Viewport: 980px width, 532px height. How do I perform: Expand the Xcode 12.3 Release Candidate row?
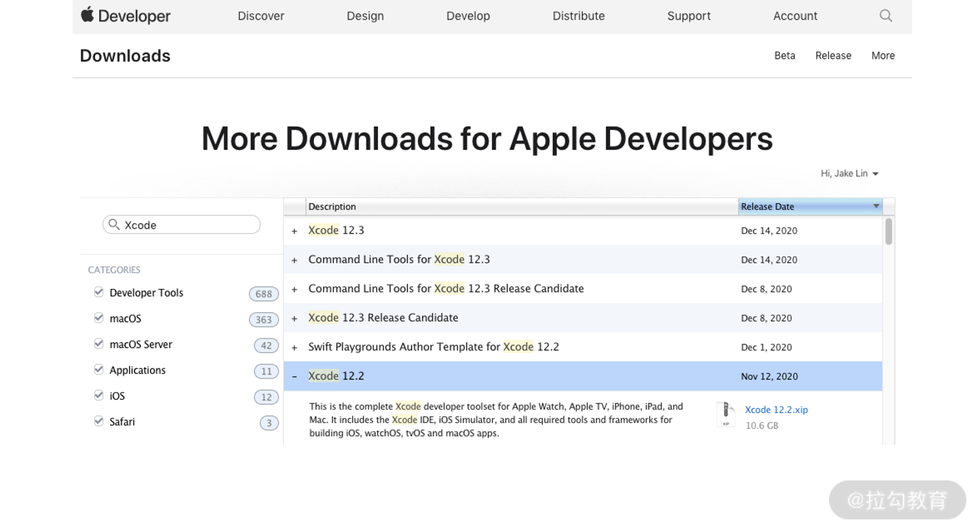295,318
